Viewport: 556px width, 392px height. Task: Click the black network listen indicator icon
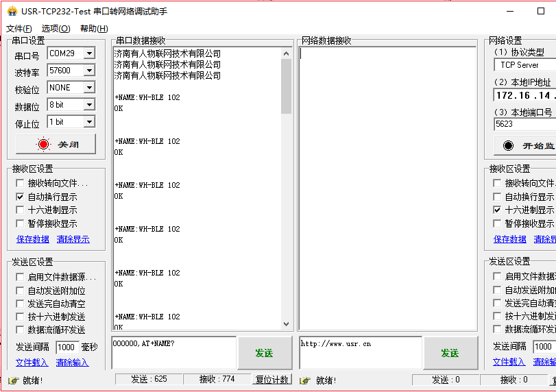click(x=508, y=145)
